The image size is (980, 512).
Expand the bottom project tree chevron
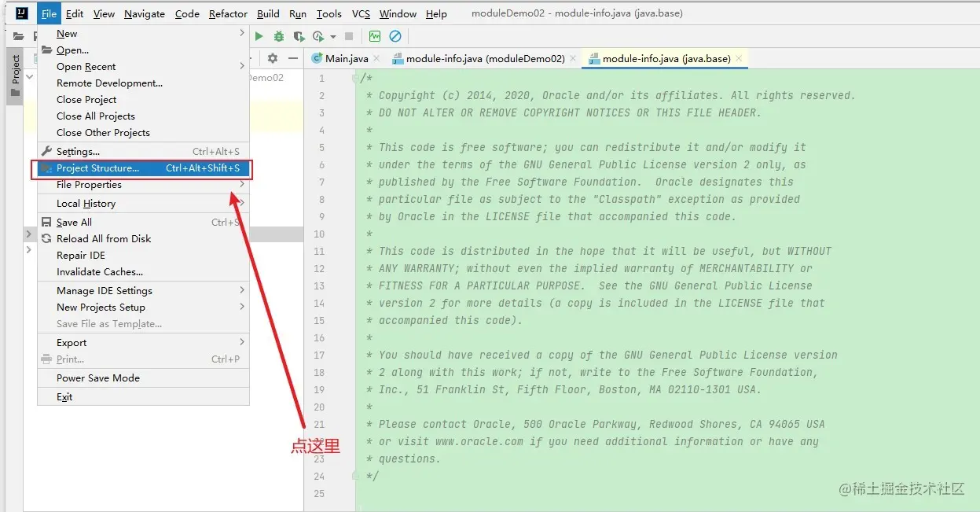pyautogui.click(x=29, y=250)
